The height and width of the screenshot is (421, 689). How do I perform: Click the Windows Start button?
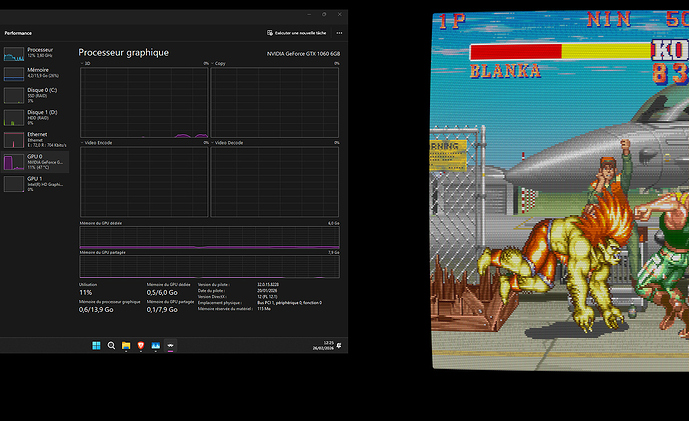96,346
